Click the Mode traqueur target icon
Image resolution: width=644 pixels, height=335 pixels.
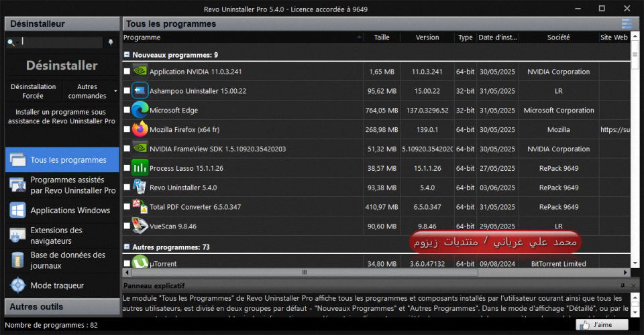coord(17,285)
